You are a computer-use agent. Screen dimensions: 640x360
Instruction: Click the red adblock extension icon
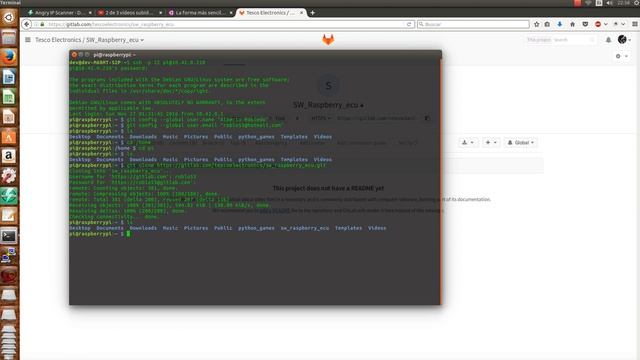click(x=598, y=24)
